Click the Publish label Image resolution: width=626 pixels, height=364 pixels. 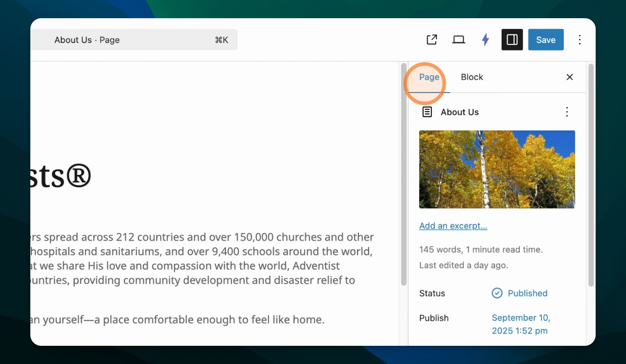point(434,318)
